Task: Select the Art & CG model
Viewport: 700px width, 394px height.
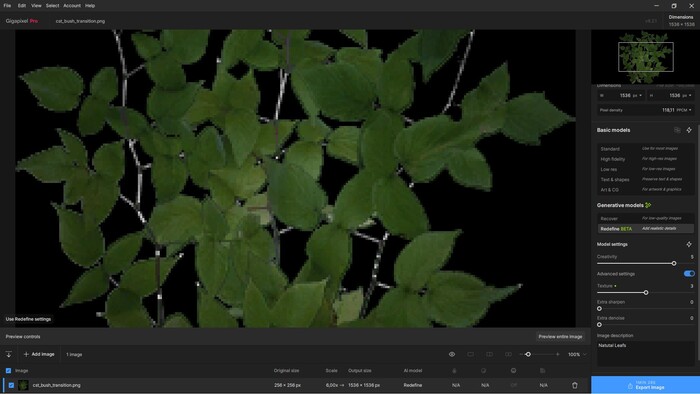Action: [x=646, y=190]
